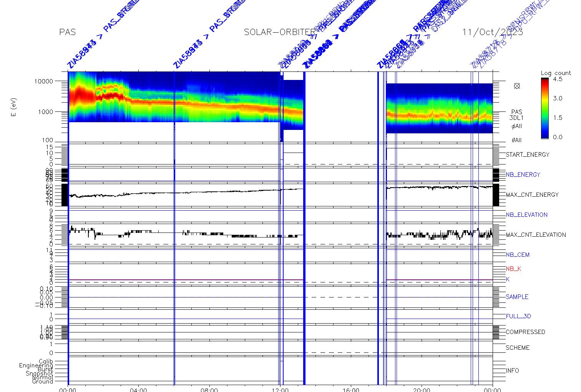Click the MAX_CNT_ELEVATION panel label
Viewport: 581px width, 392px height.
pyautogui.click(x=536, y=235)
